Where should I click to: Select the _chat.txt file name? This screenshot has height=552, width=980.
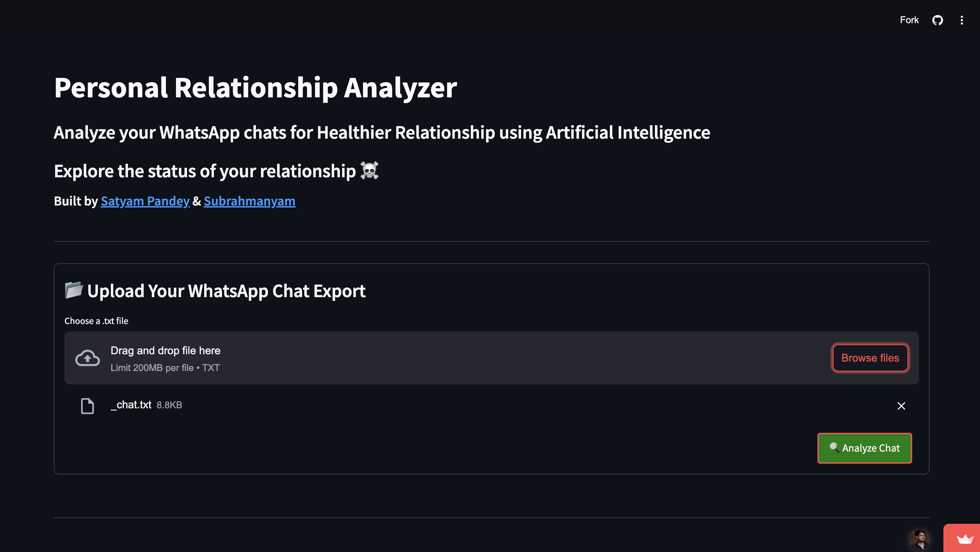point(131,405)
